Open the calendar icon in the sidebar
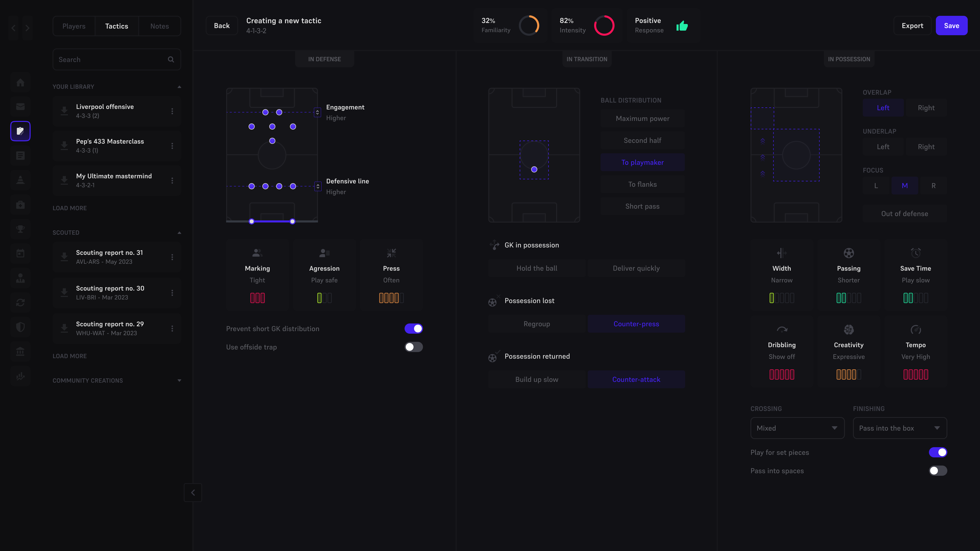This screenshot has height=551, width=980. 20,253
